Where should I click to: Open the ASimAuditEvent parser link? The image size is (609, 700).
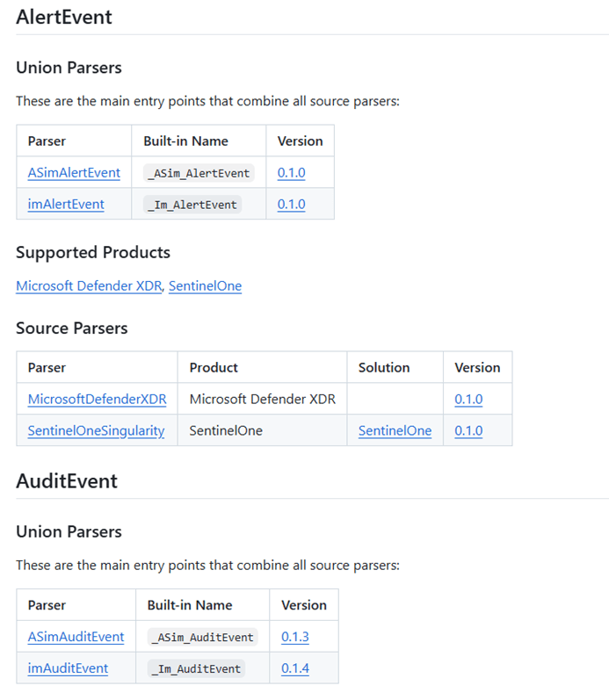click(76, 637)
